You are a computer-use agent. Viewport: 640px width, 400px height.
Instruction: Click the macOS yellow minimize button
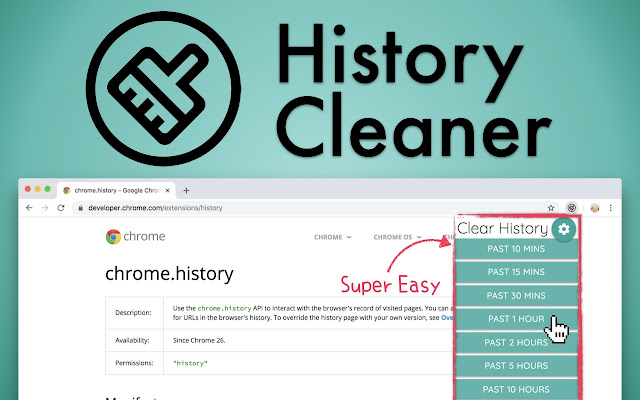pos(38,189)
